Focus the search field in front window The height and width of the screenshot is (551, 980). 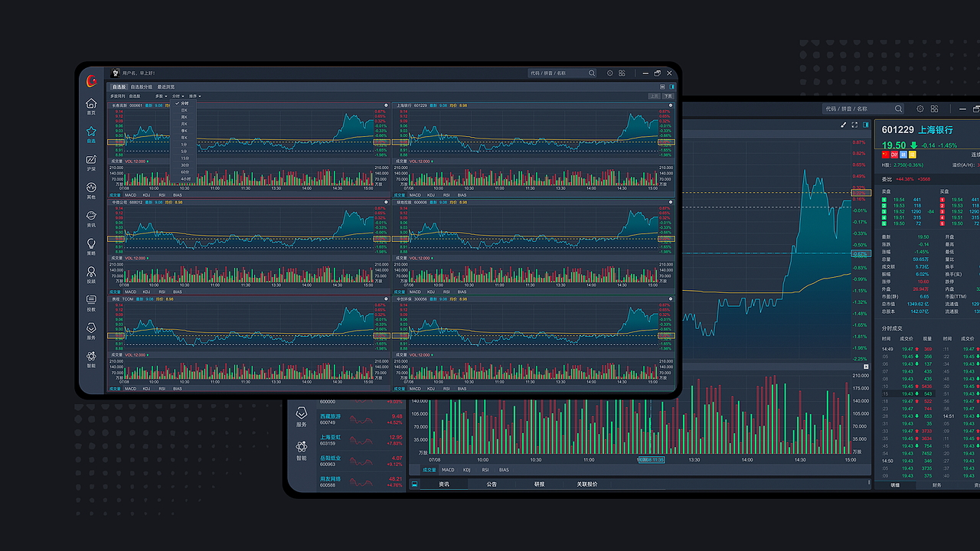(x=563, y=73)
